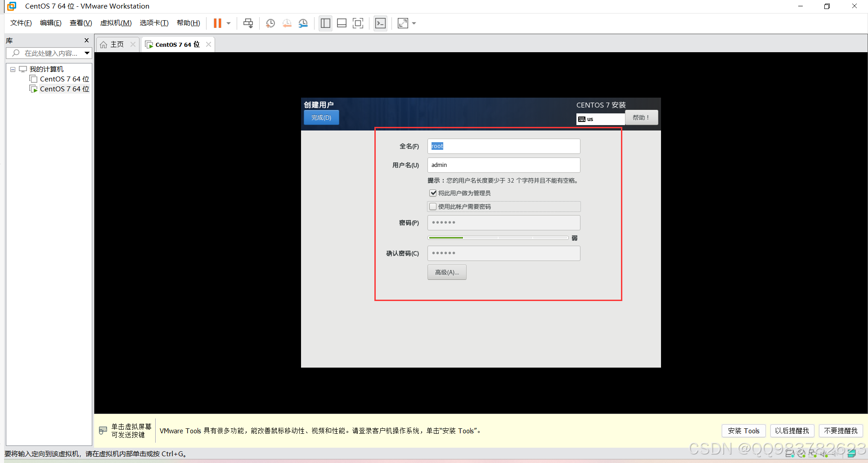Click the 全名(F) input field
The image size is (868, 463).
504,146
